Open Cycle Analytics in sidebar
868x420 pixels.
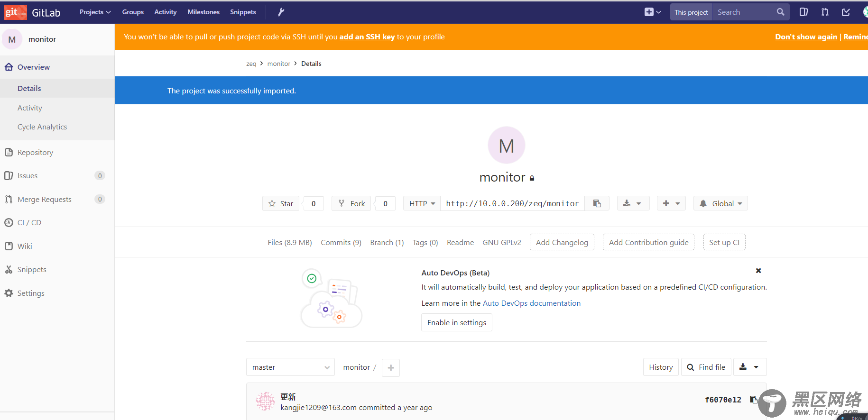tap(42, 127)
